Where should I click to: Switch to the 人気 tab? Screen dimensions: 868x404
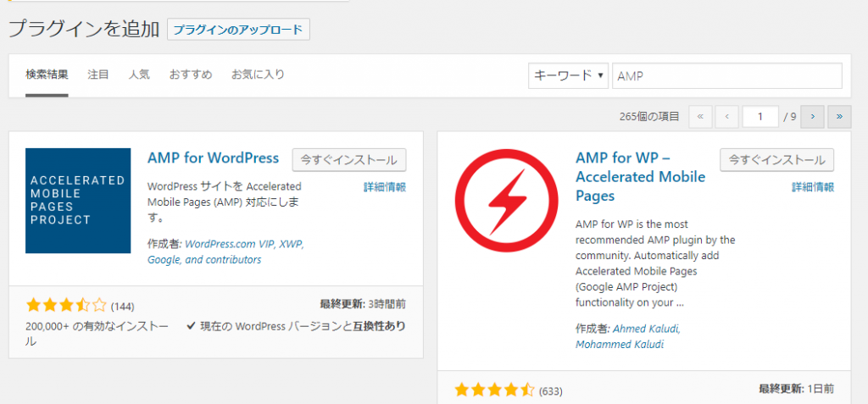tap(139, 75)
